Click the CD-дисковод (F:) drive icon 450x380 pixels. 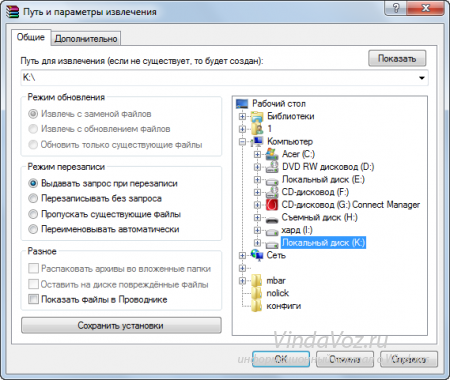pyautogui.click(x=272, y=192)
